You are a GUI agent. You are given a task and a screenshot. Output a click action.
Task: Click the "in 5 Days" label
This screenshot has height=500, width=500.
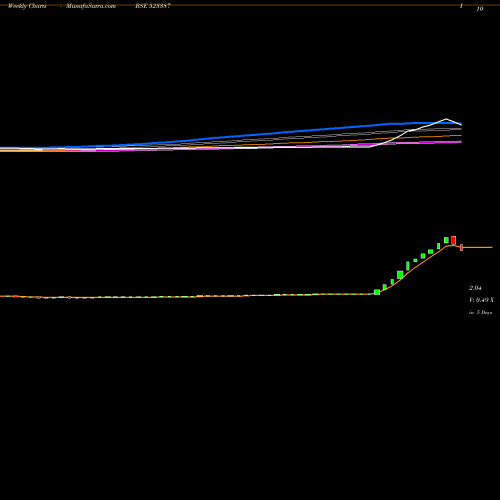coord(480,312)
